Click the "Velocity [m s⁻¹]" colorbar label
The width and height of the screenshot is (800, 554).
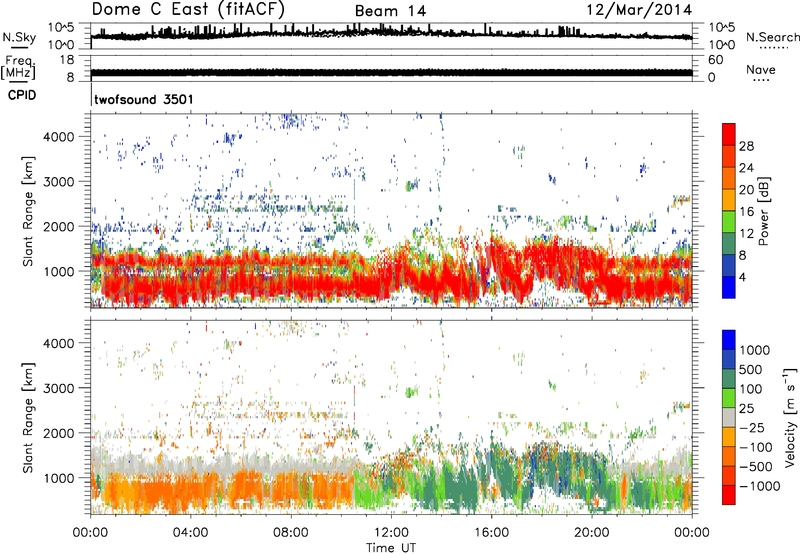(x=790, y=417)
